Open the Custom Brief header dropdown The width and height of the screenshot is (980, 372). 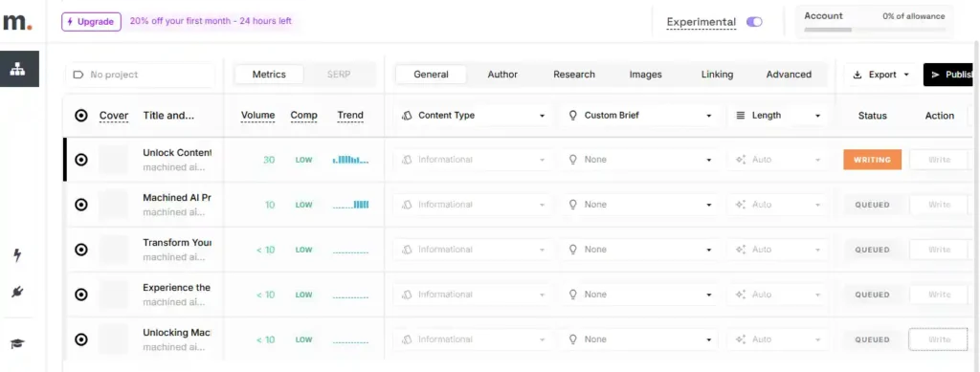point(639,116)
